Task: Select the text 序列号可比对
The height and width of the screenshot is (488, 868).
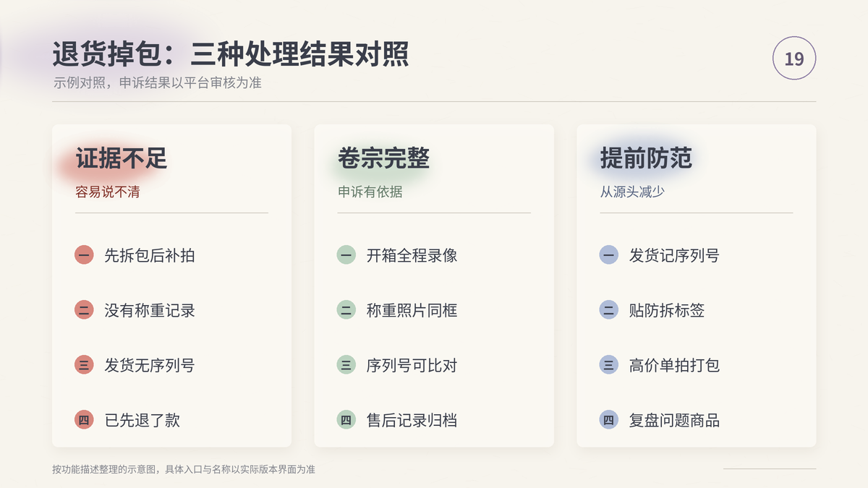Action: pyautogui.click(x=412, y=365)
